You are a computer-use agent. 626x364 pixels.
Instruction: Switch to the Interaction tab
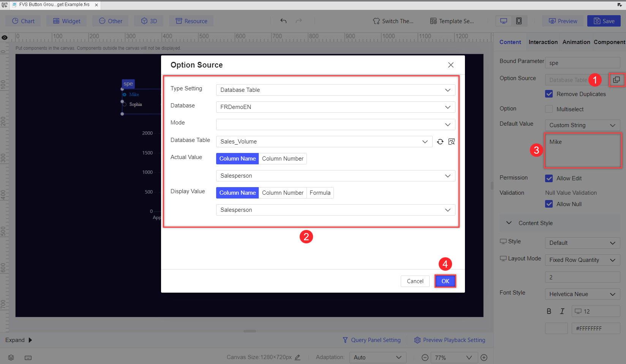[543, 42]
